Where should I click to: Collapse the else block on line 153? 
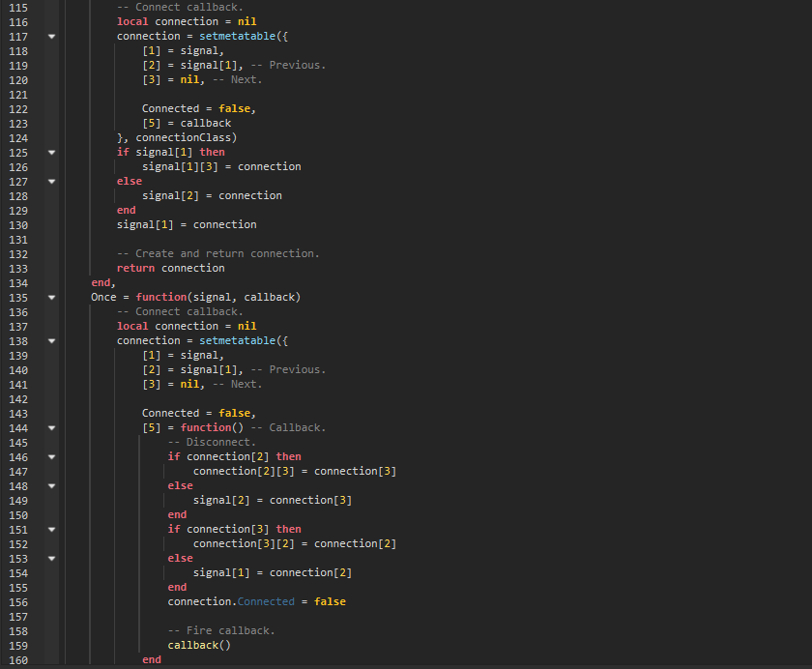click(51, 559)
